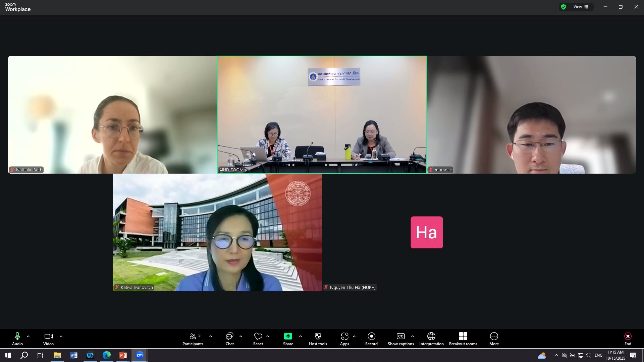
Task: Start recording with Record button
Action: tap(371, 339)
